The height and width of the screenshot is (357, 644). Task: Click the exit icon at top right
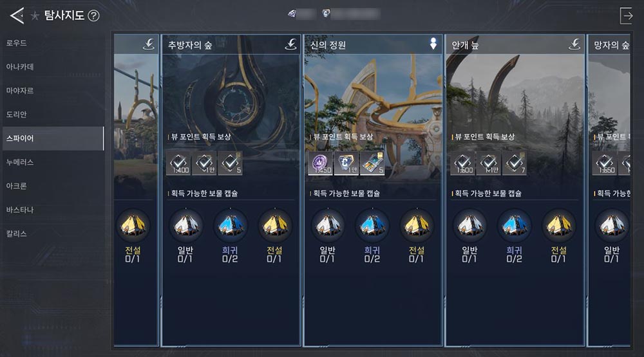click(627, 15)
